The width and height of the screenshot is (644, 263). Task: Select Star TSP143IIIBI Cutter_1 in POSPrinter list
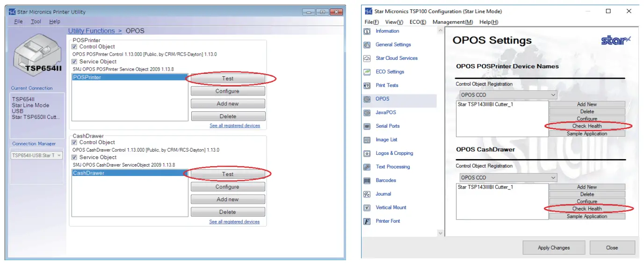coord(485,104)
